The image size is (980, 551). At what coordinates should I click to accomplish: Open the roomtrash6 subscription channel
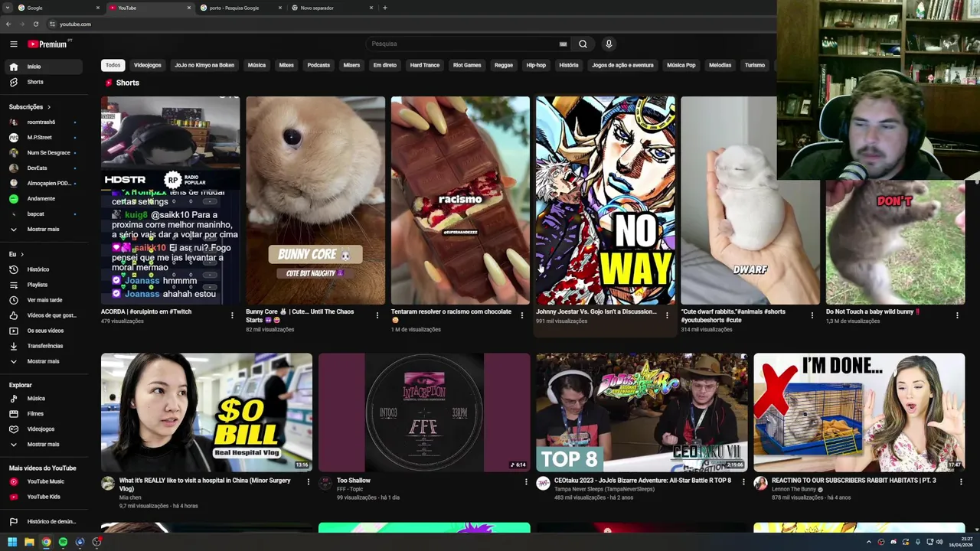pos(44,122)
